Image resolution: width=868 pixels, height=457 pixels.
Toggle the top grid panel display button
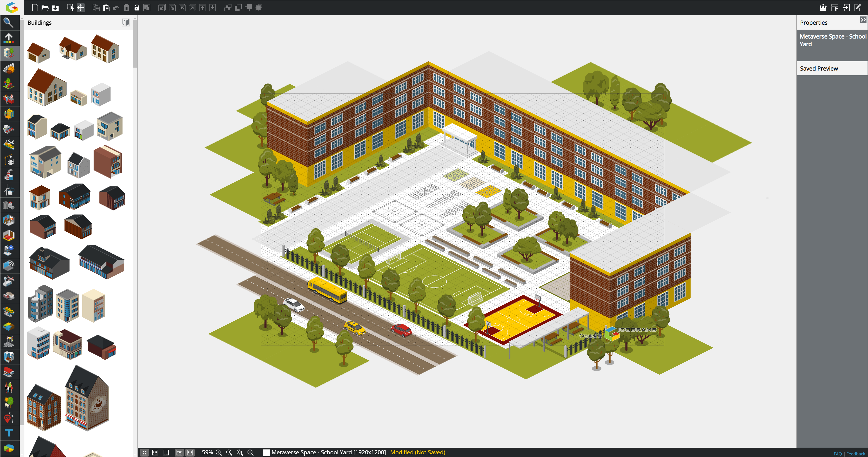pos(180,452)
